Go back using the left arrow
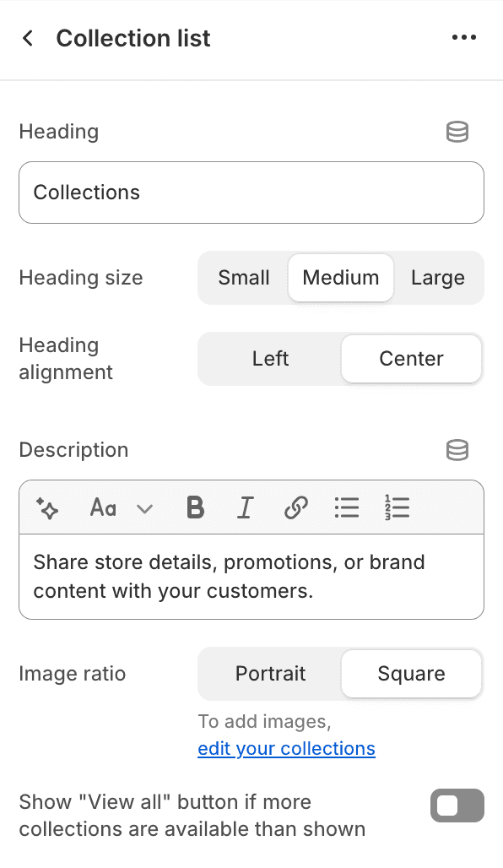 (x=28, y=38)
